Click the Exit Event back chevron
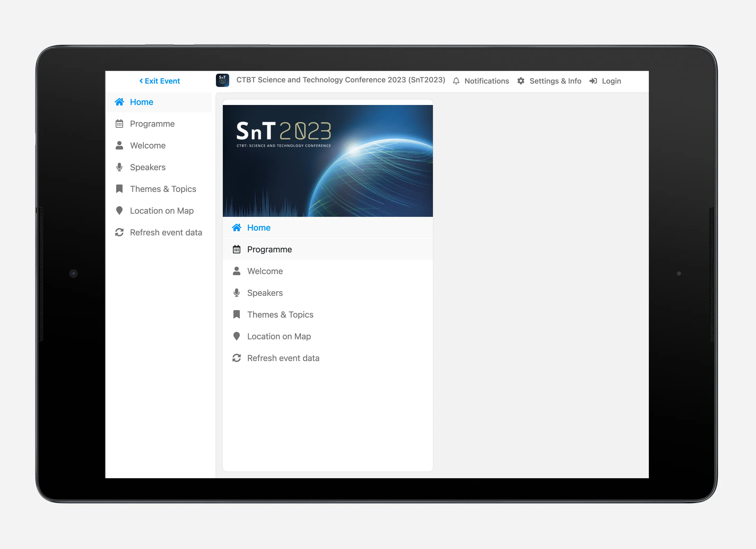The height and width of the screenshot is (549, 756). pyautogui.click(x=141, y=81)
